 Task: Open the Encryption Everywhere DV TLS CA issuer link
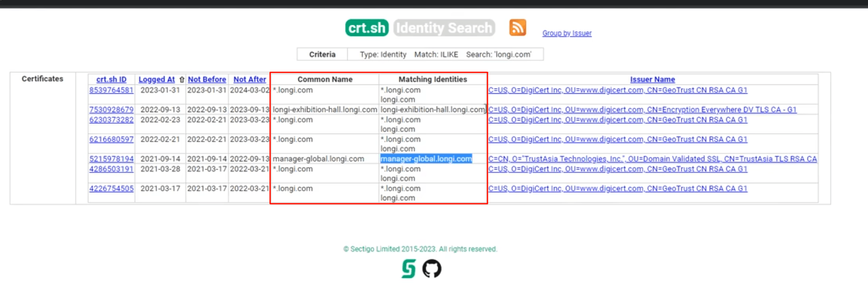pos(642,110)
